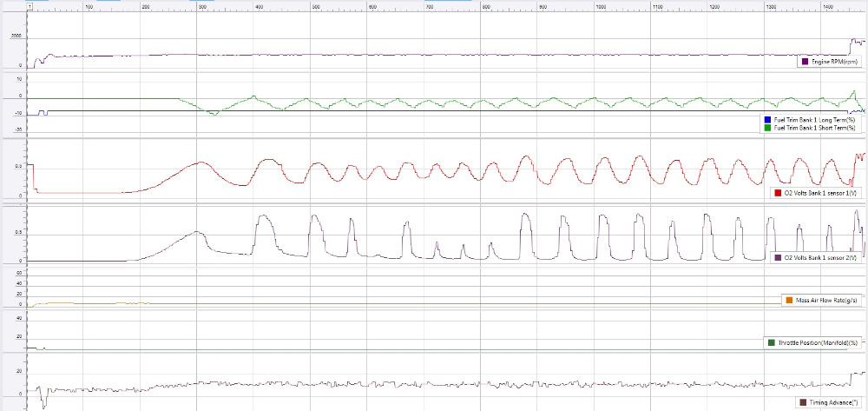Screen dimensions: 868x411
Task: Click the orange Mass Air Flow swatch
Action: pyautogui.click(x=789, y=300)
